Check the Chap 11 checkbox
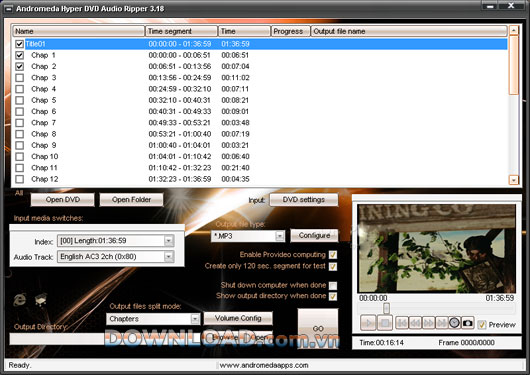 (x=20, y=168)
